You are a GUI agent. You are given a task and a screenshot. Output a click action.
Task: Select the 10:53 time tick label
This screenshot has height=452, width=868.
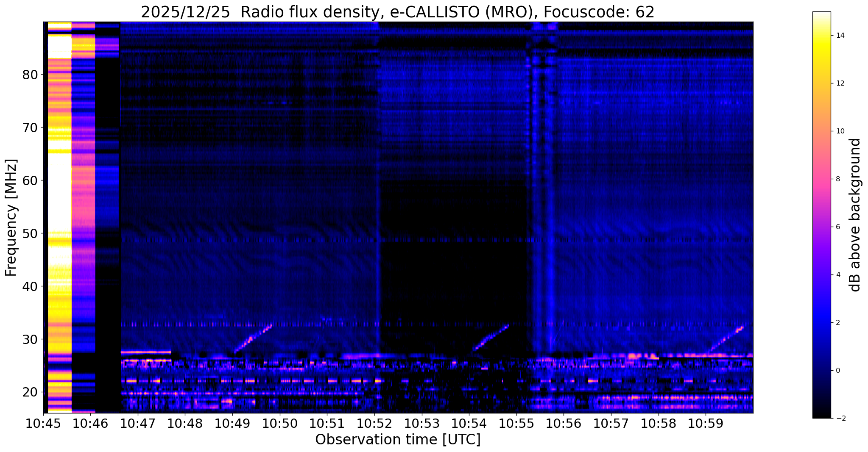(x=421, y=424)
